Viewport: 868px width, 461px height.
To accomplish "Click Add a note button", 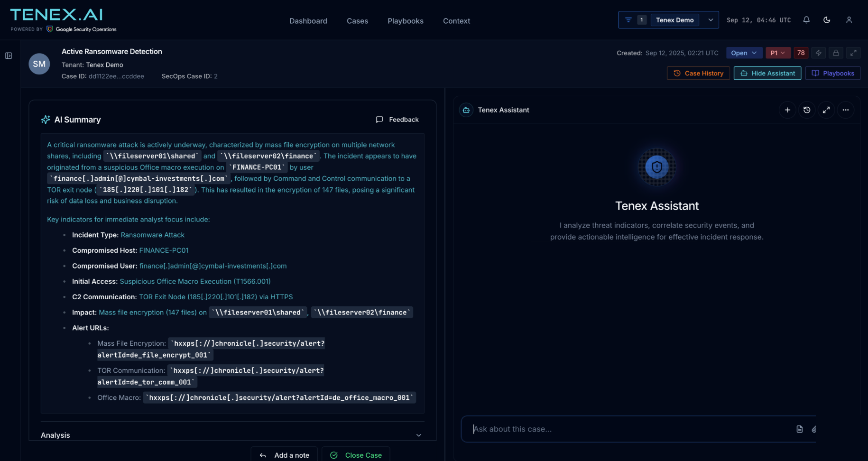I will click(285, 455).
